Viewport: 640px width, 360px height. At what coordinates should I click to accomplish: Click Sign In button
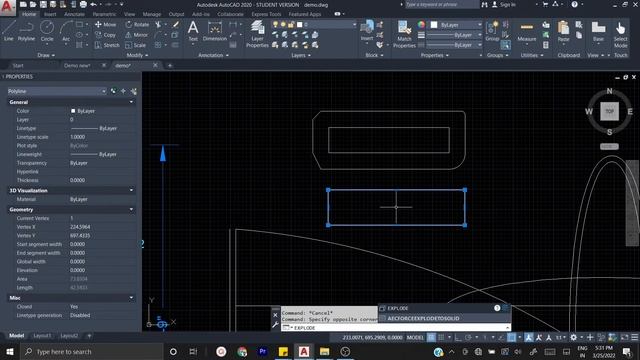point(504,4)
